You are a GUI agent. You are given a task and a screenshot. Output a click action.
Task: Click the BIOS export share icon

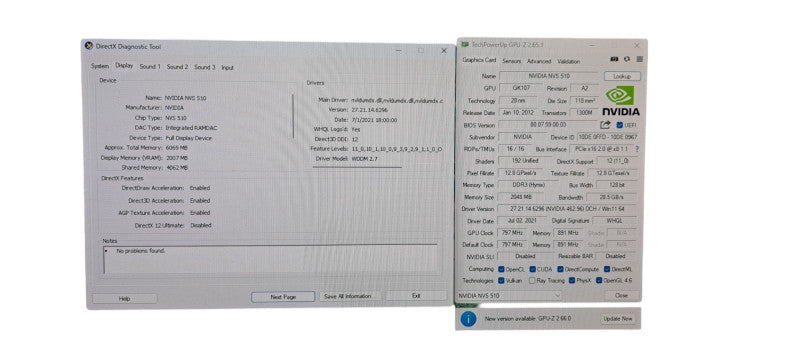[605, 125]
